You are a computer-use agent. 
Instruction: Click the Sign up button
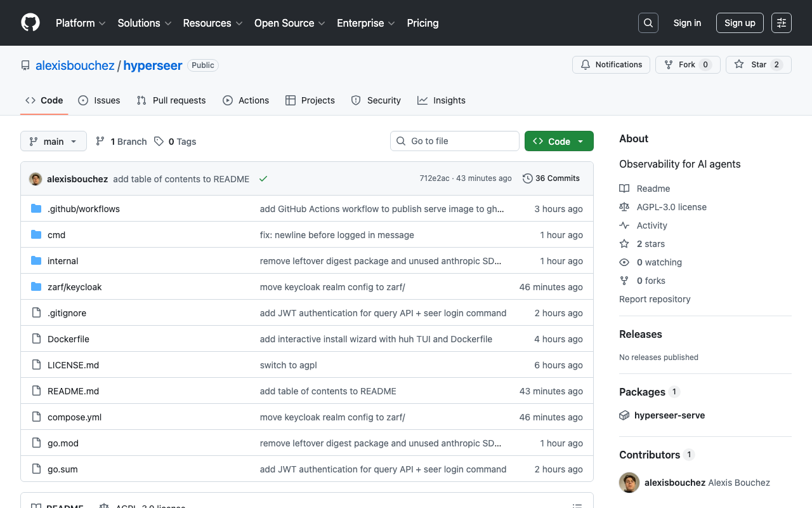tap(740, 23)
